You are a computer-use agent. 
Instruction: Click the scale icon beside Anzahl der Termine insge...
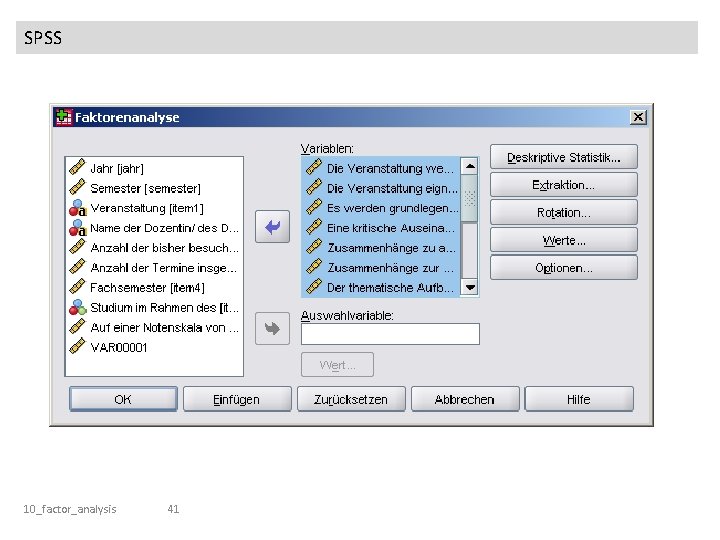click(x=77, y=267)
